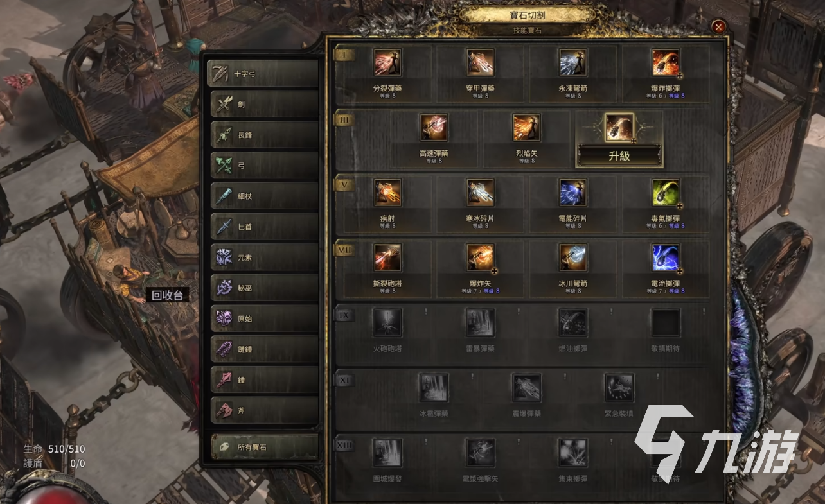825x504 pixels.
Task: Click the 高速彈藥 skill gem icon
Action: [x=434, y=127]
